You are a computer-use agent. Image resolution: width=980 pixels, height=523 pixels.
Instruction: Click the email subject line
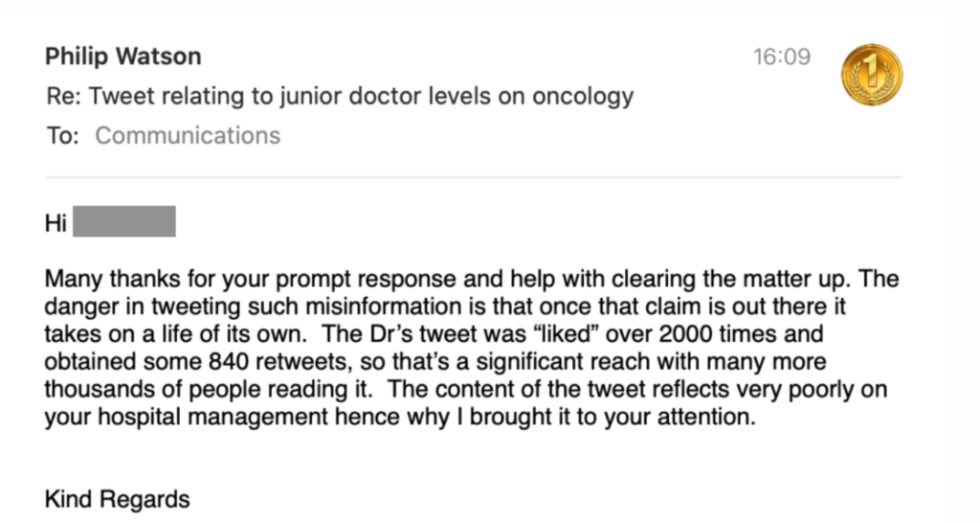[340, 96]
